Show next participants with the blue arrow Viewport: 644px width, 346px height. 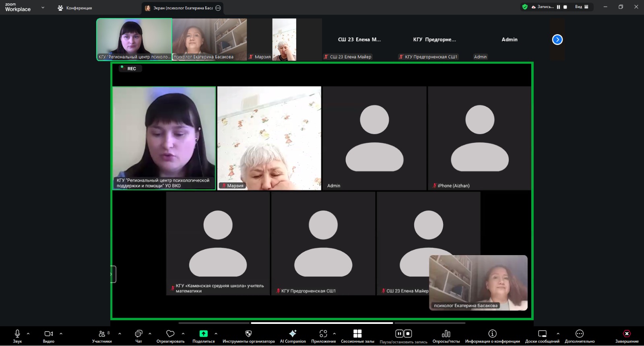pyautogui.click(x=557, y=39)
